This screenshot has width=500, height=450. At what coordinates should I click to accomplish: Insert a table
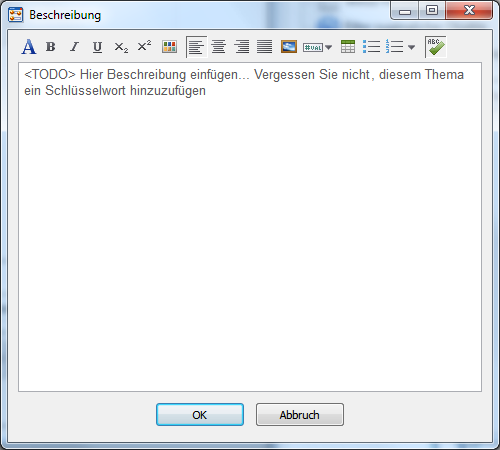(x=348, y=47)
